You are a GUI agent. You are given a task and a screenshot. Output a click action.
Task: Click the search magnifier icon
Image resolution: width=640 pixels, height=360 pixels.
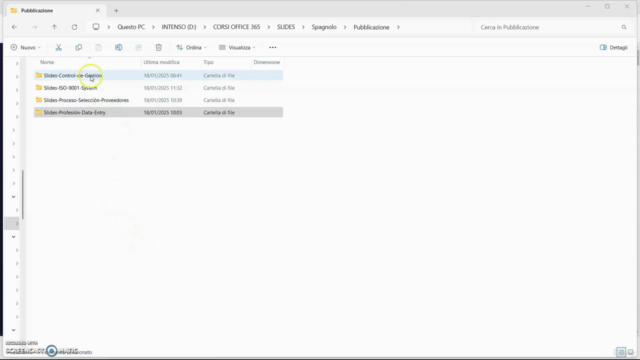[x=624, y=27]
